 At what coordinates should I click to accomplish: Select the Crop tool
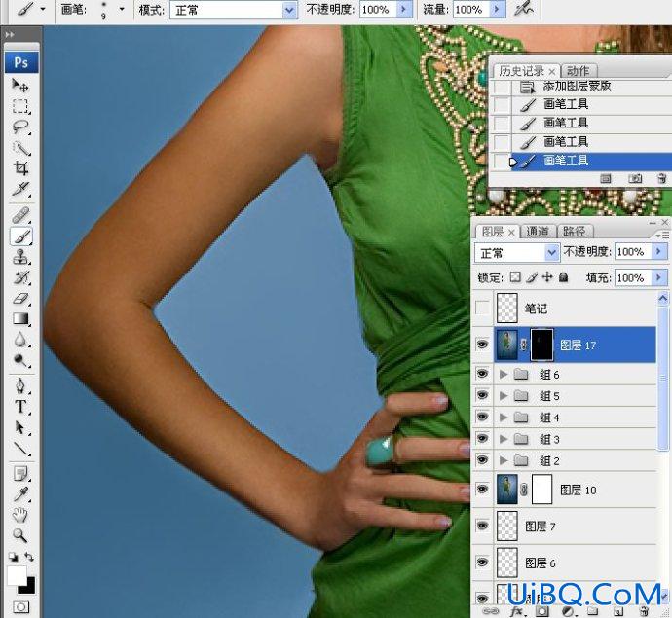(x=20, y=168)
